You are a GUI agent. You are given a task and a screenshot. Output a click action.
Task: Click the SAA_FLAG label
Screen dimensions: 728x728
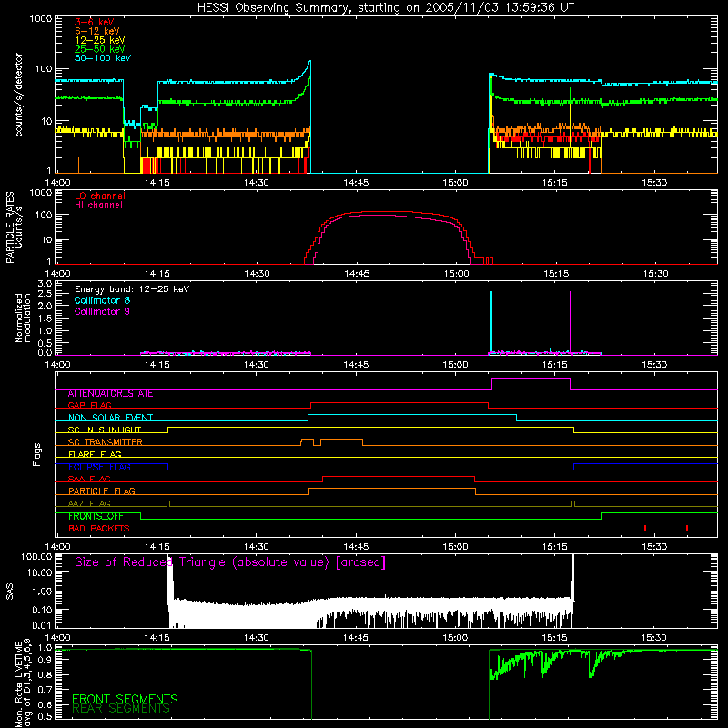click(x=89, y=479)
